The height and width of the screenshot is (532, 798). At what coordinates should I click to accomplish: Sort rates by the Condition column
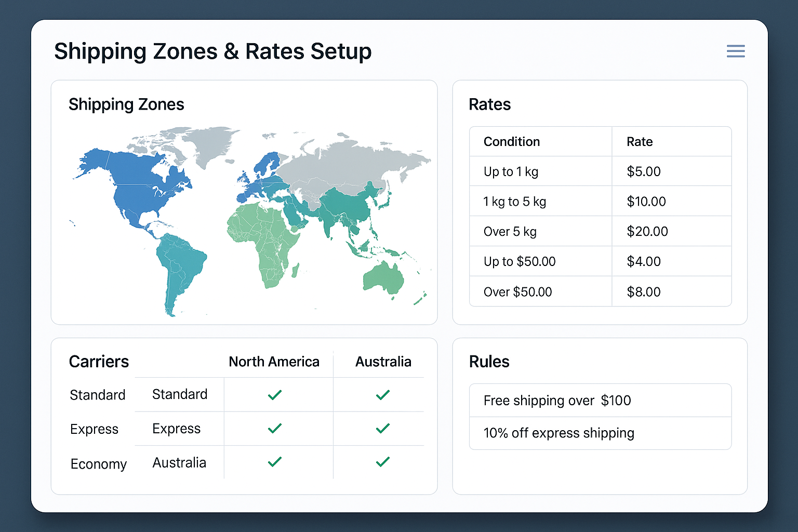(512, 141)
